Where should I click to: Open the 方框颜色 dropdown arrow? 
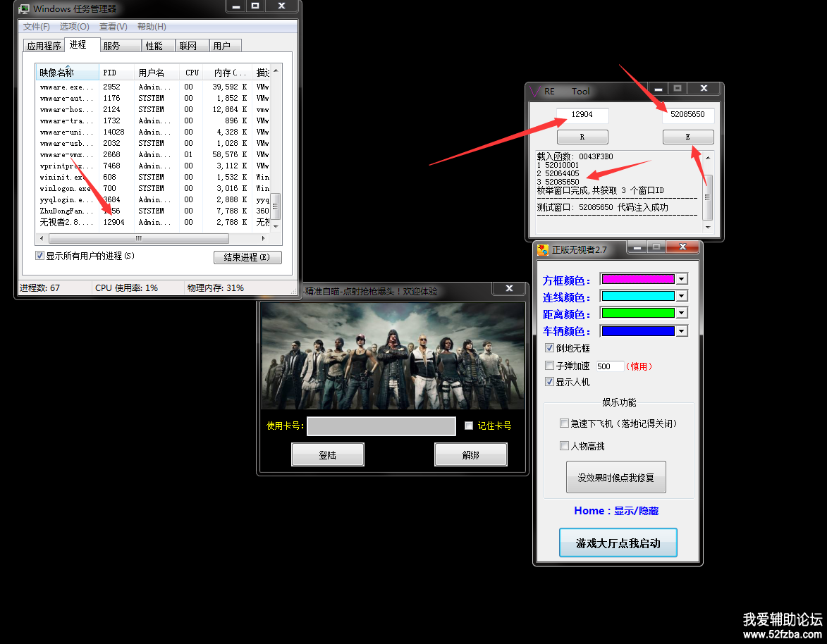(x=681, y=279)
